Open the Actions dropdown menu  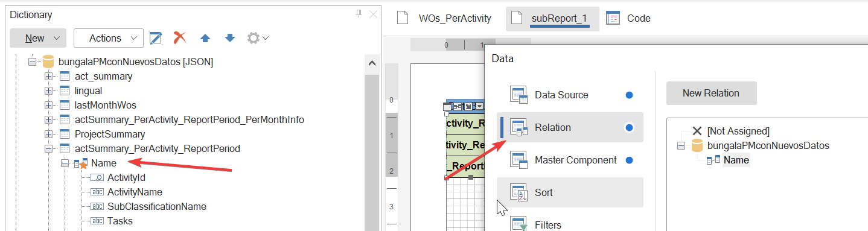[109, 38]
